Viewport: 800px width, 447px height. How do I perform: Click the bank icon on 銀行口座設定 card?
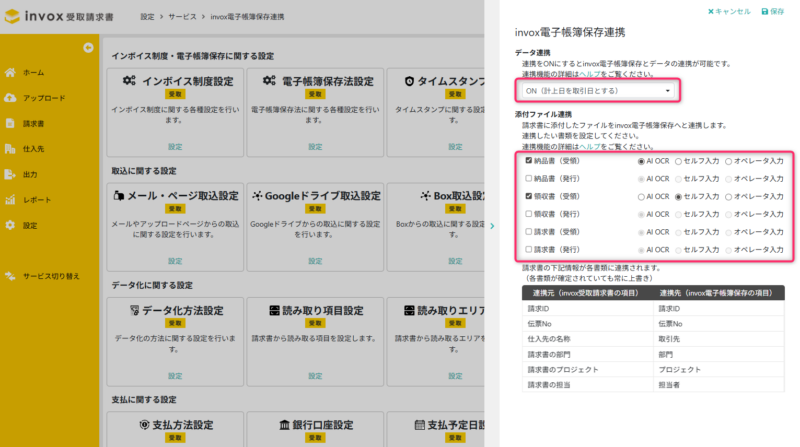pyautogui.click(x=285, y=425)
